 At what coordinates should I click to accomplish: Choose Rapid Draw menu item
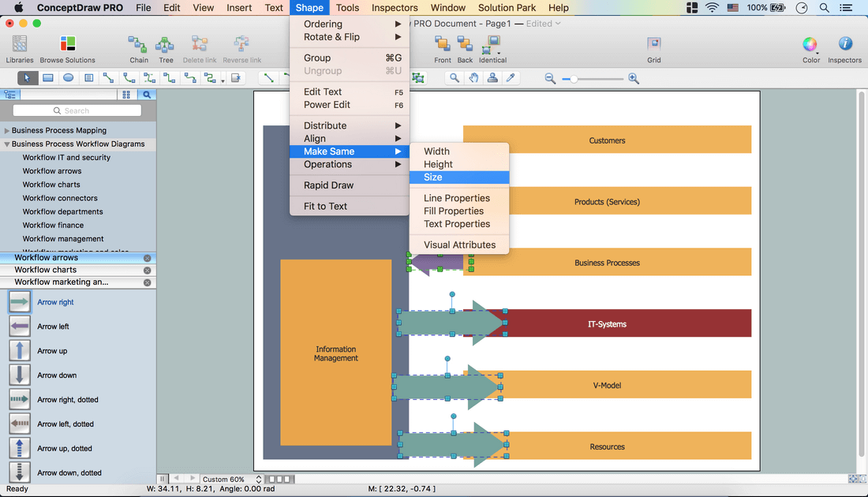[350, 185]
